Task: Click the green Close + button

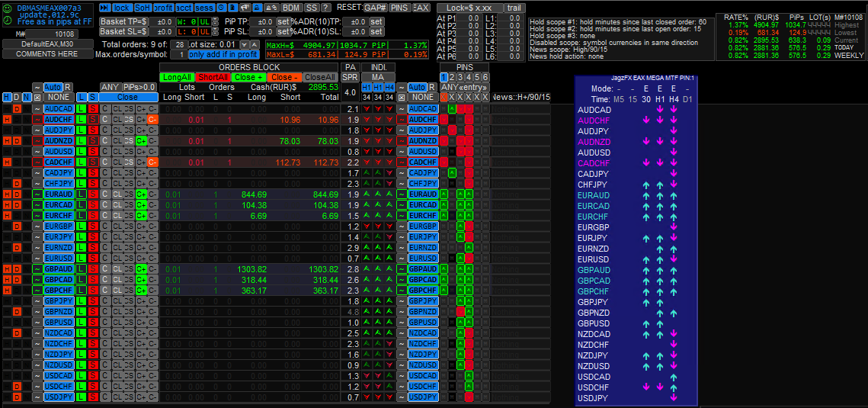Action: click(x=248, y=77)
